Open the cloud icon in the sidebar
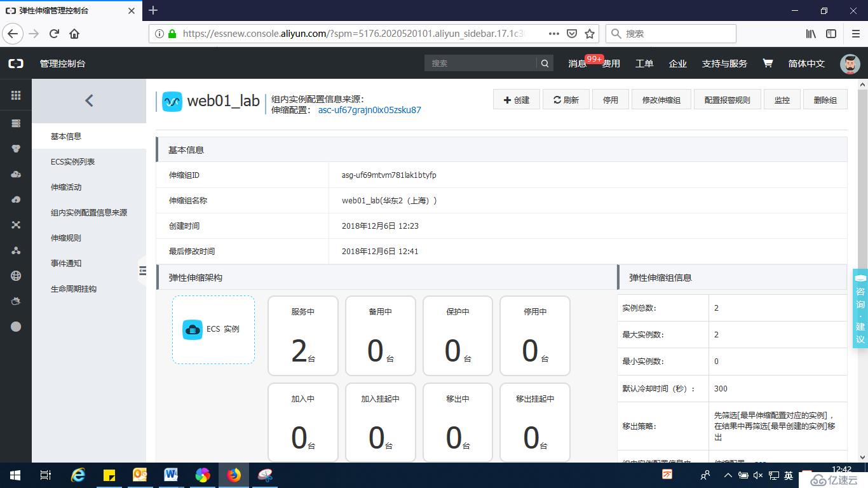 click(x=16, y=174)
